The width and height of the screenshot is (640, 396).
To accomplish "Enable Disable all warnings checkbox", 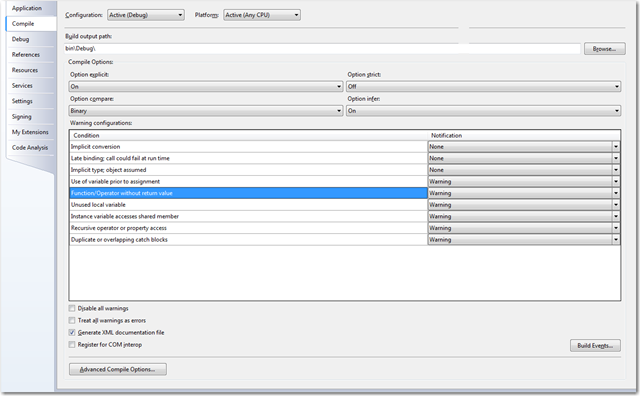I will 72,308.
